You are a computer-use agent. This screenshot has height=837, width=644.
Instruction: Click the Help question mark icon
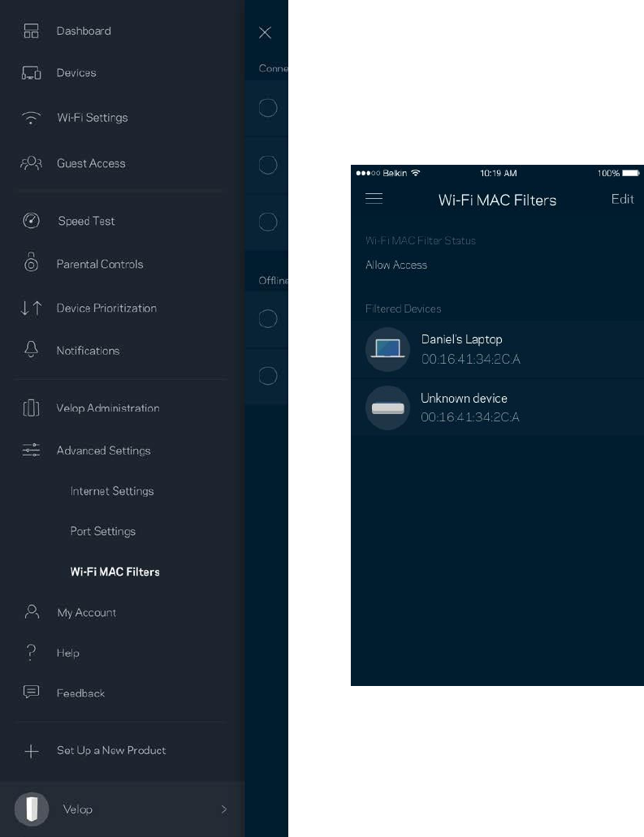pyautogui.click(x=31, y=652)
